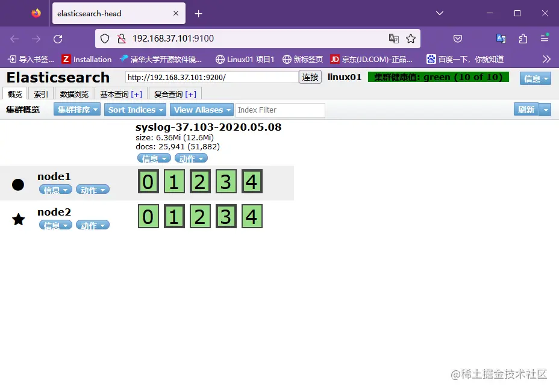Open node2 动作 dropdown
This screenshot has width=559, height=392.
point(93,225)
